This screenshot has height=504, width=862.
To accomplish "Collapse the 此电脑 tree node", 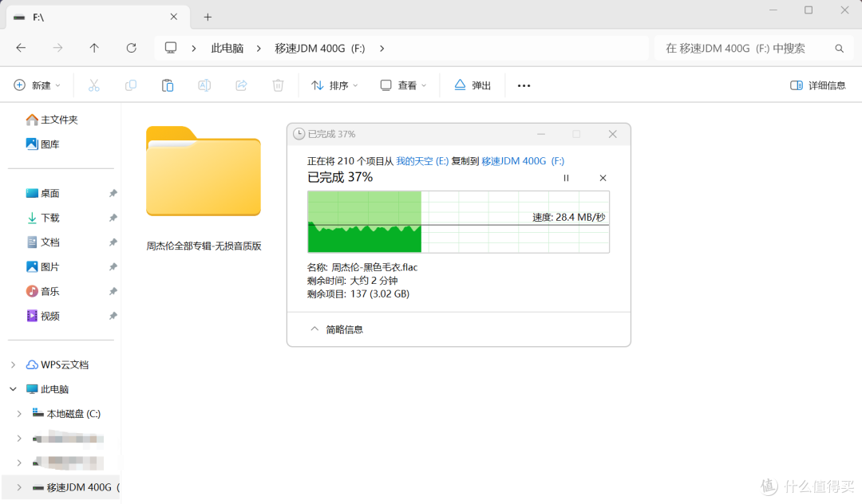I will pyautogui.click(x=14, y=389).
